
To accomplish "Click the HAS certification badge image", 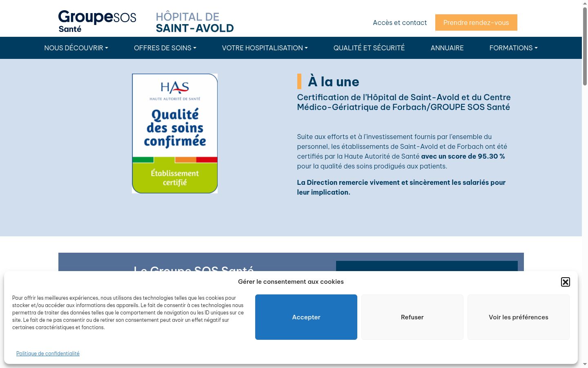I will click(x=175, y=133).
